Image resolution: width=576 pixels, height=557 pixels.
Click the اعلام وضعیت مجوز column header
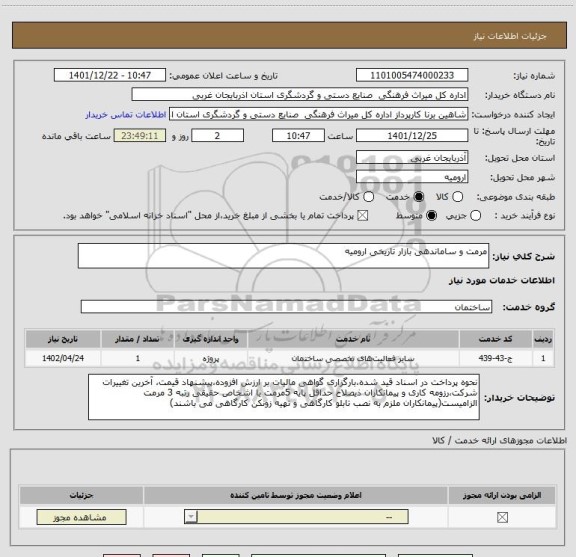tap(296, 495)
